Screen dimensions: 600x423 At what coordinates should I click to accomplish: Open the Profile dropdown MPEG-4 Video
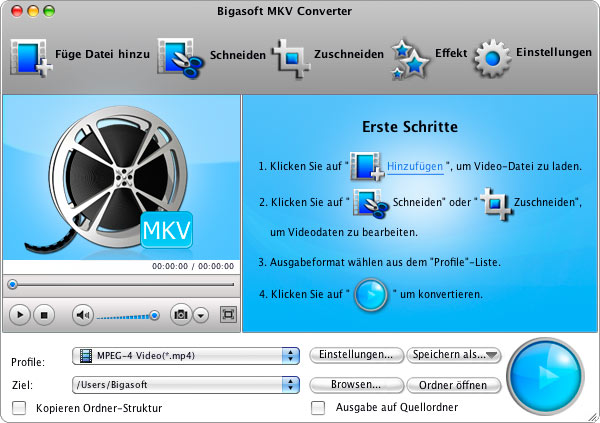pyautogui.click(x=186, y=356)
